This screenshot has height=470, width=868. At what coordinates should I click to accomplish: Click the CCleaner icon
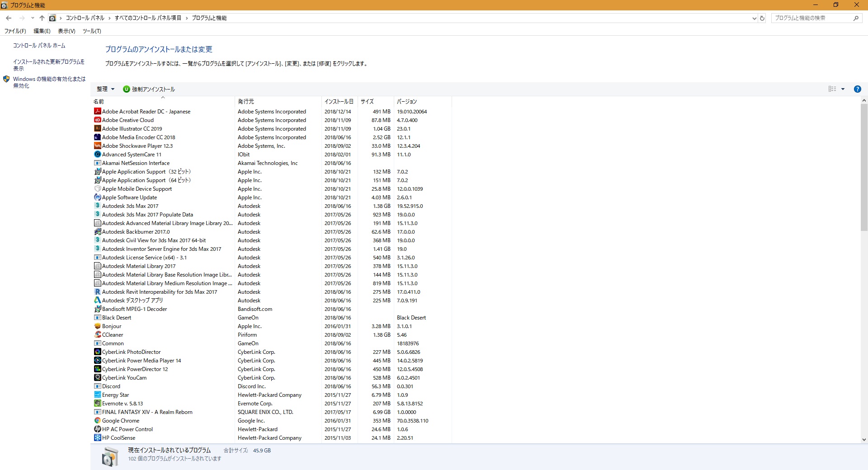click(97, 334)
